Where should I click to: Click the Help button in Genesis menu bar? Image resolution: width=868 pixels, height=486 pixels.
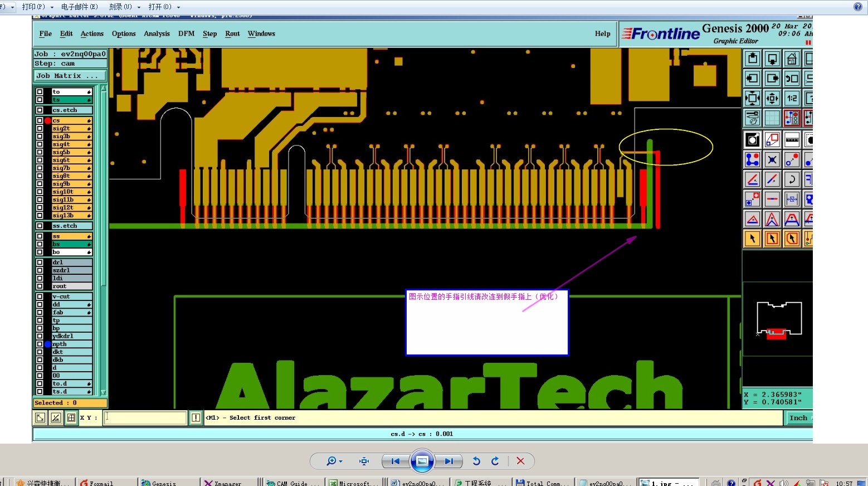(x=602, y=33)
